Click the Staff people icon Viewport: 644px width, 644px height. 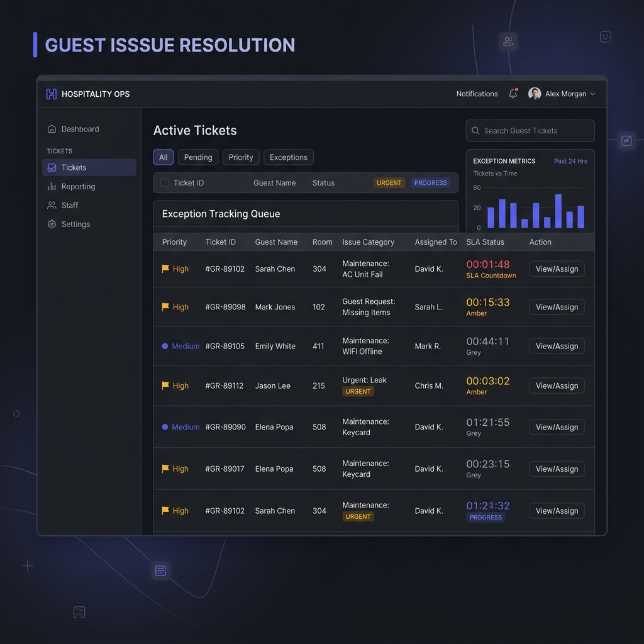click(52, 206)
